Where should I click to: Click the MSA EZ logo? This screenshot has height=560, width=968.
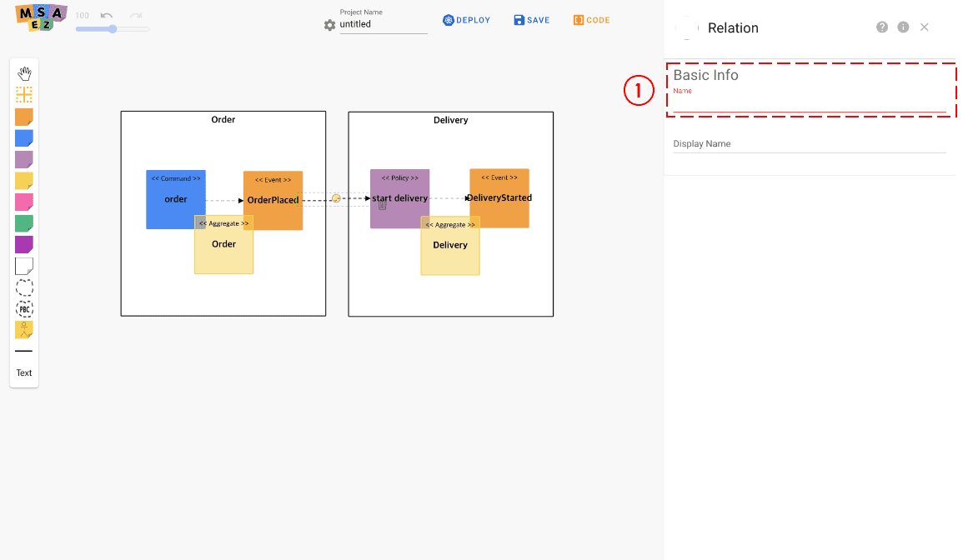click(41, 17)
